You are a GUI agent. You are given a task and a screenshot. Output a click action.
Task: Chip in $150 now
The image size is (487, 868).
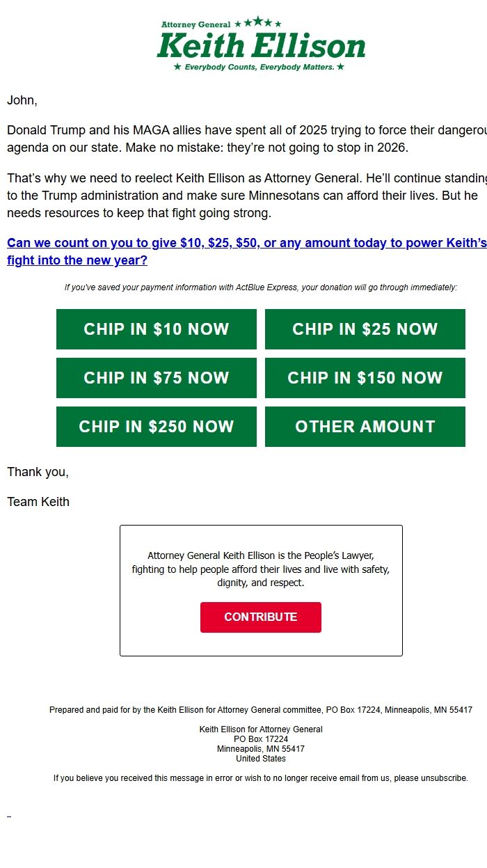365,377
